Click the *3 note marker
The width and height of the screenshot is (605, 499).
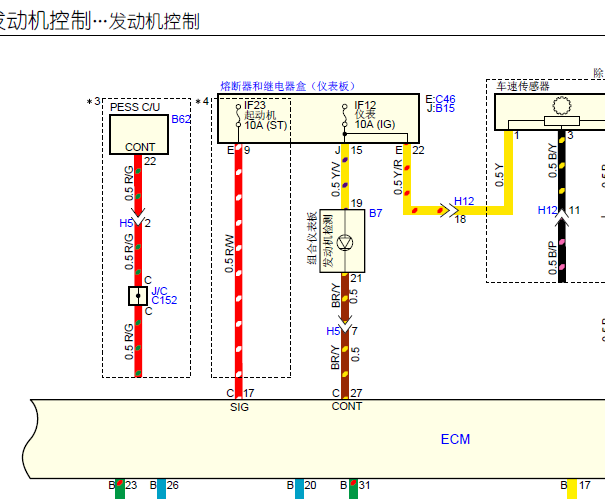pyautogui.click(x=94, y=101)
